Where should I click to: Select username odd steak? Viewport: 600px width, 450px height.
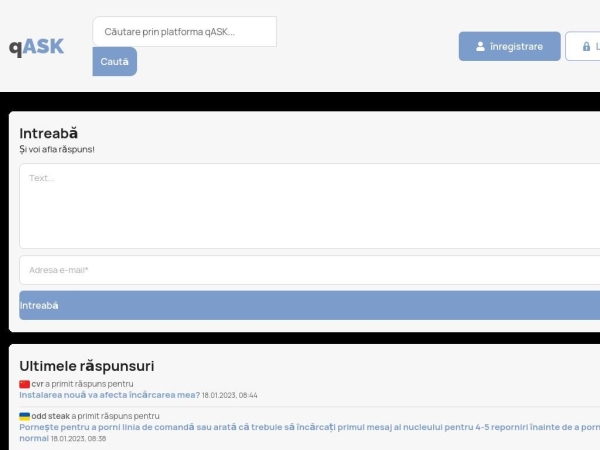51,416
